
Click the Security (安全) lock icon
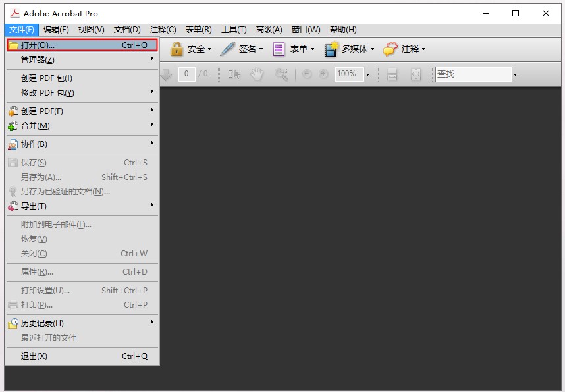[x=176, y=49]
